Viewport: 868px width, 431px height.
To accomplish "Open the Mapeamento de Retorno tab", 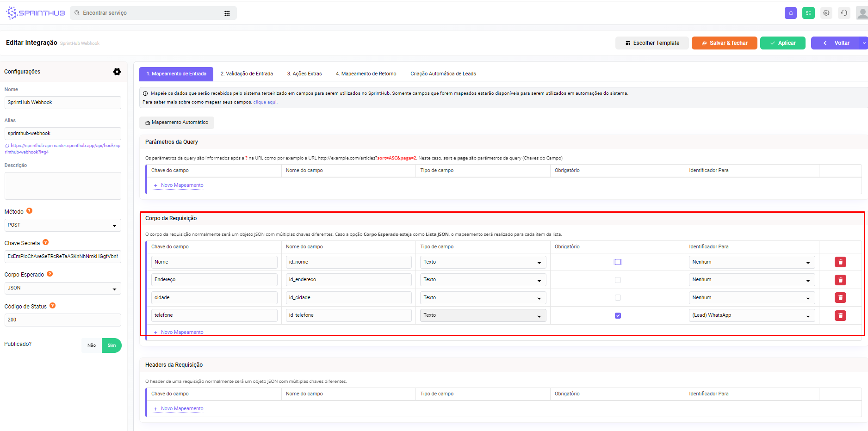I will point(366,74).
